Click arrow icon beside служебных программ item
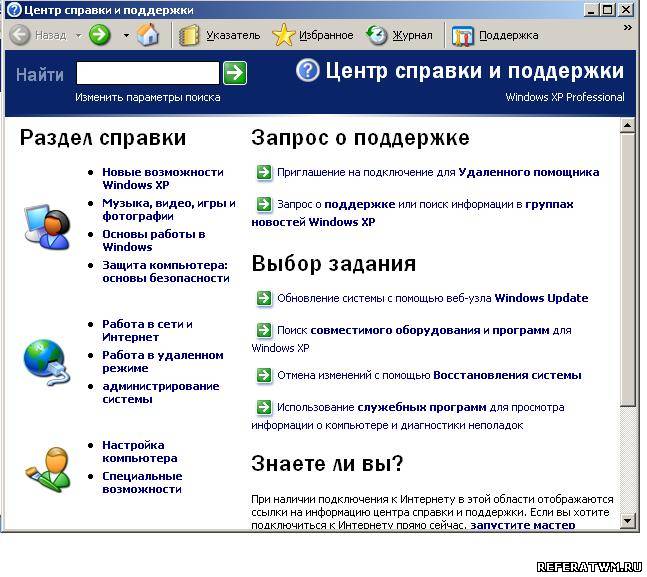 [x=264, y=407]
